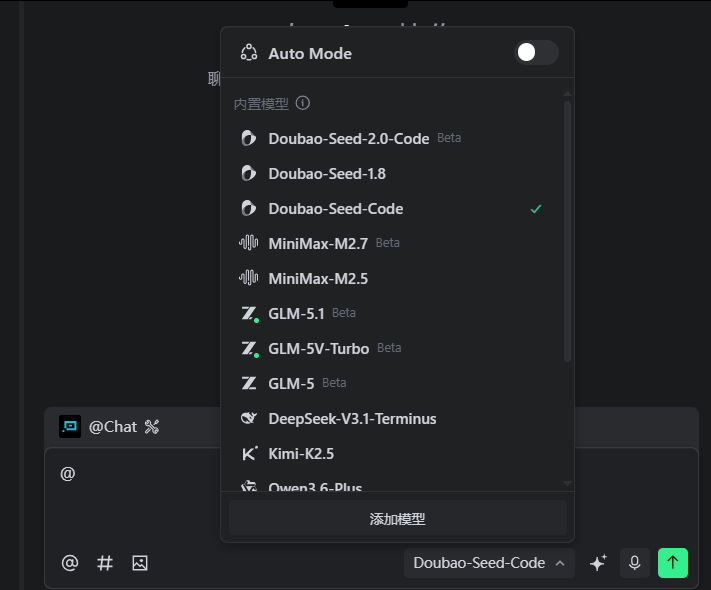Click the MiniMax waveform icon beside MiniMax-M2.7
Viewport: 711px width, 590px height.
(x=248, y=243)
